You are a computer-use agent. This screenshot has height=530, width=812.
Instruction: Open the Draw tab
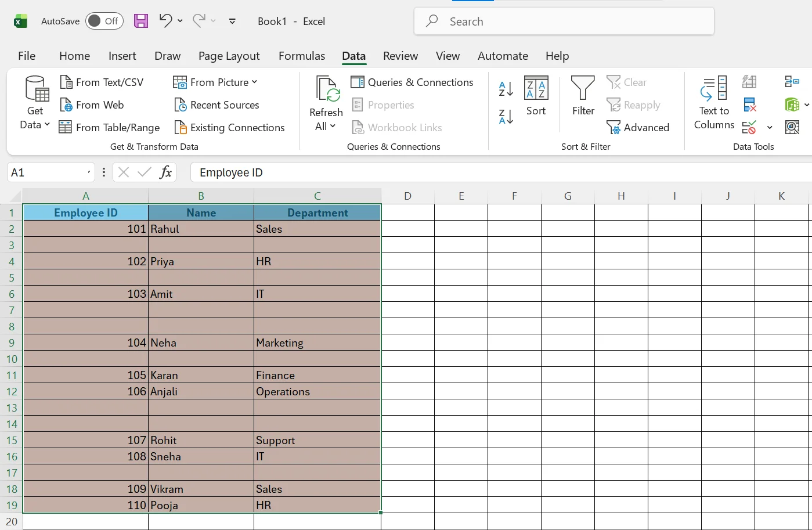pos(168,56)
